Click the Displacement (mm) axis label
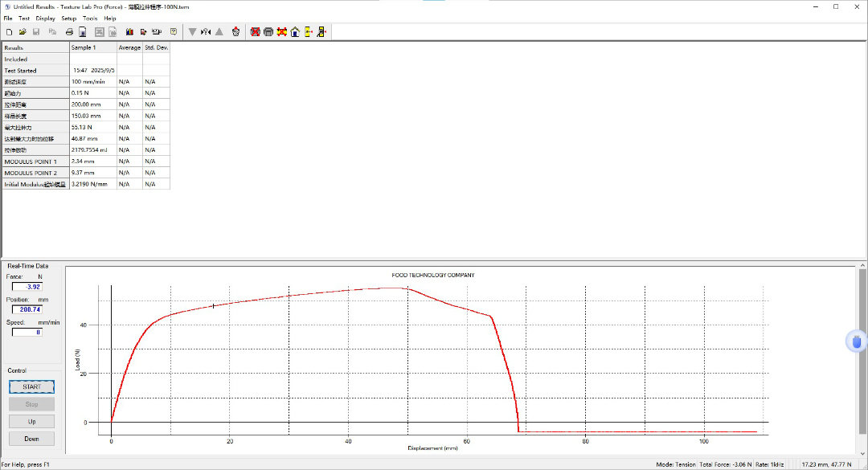Screen dimensions: 868x470 [x=433, y=448]
